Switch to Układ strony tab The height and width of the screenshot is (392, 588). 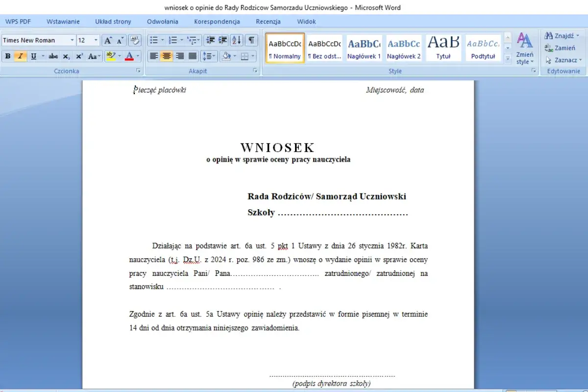tap(113, 22)
